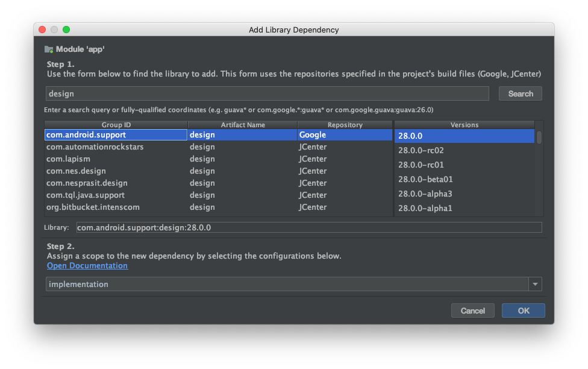Click the Module 'app' folder icon
Screen dimensions: 588x369
coord(49,49)
